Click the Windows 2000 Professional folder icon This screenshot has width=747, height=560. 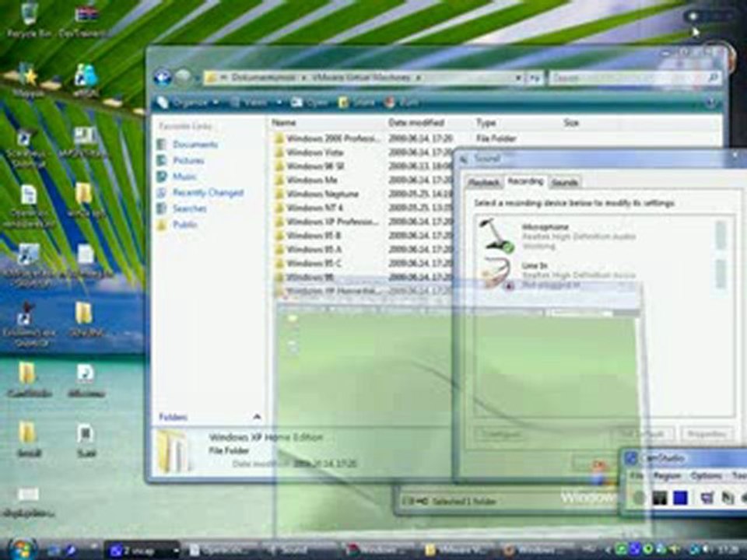(279, 138)
